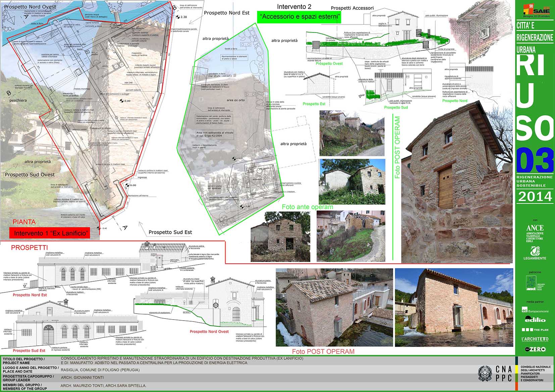
Task: Click the red 'PIANTA' heading
Action: 24,222
